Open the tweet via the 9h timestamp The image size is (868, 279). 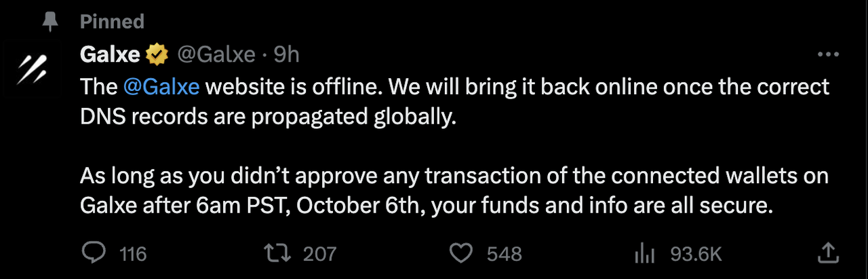click(x=287, y=54)
